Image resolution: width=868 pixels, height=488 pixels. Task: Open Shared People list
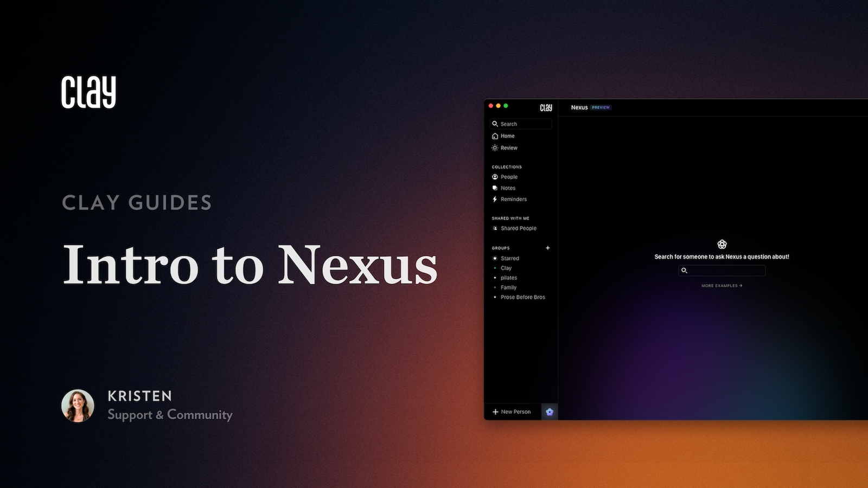[x=518, y=228]
